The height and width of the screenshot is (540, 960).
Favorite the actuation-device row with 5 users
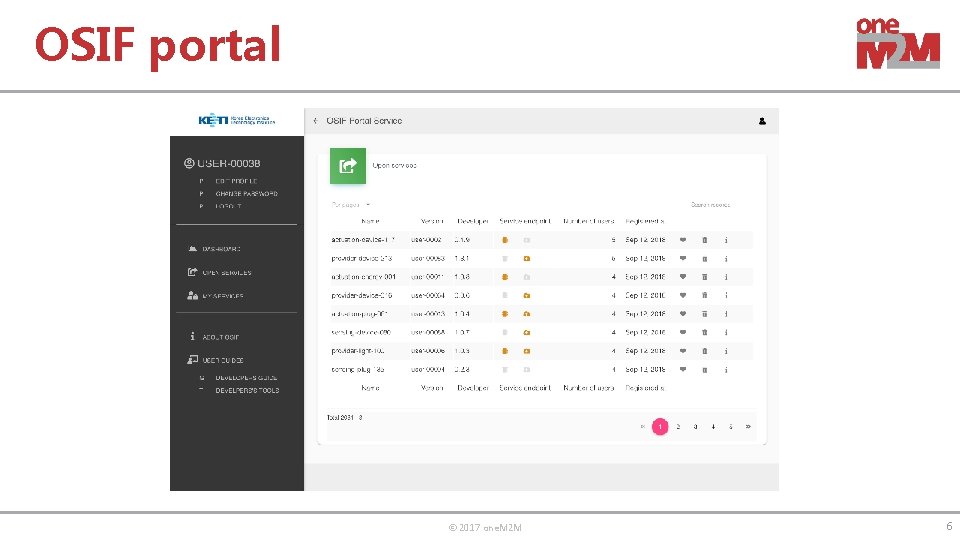[683, 240]
